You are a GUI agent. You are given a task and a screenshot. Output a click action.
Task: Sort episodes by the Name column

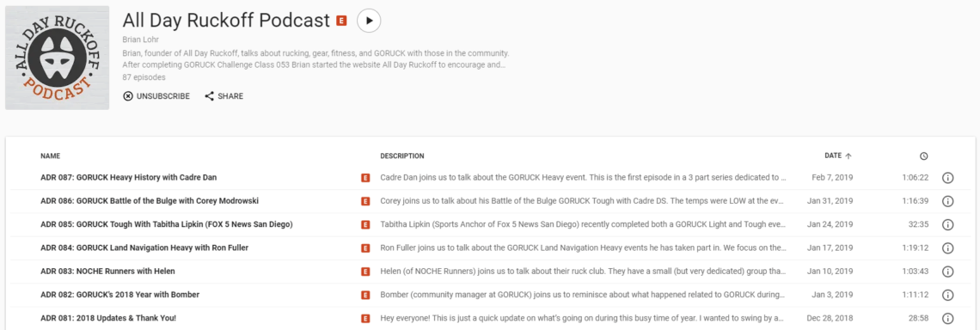click(x=51, y=156)
